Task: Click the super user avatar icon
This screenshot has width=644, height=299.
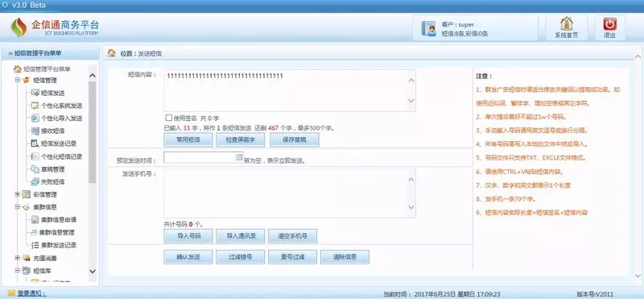Action: [x=428, y=28]
